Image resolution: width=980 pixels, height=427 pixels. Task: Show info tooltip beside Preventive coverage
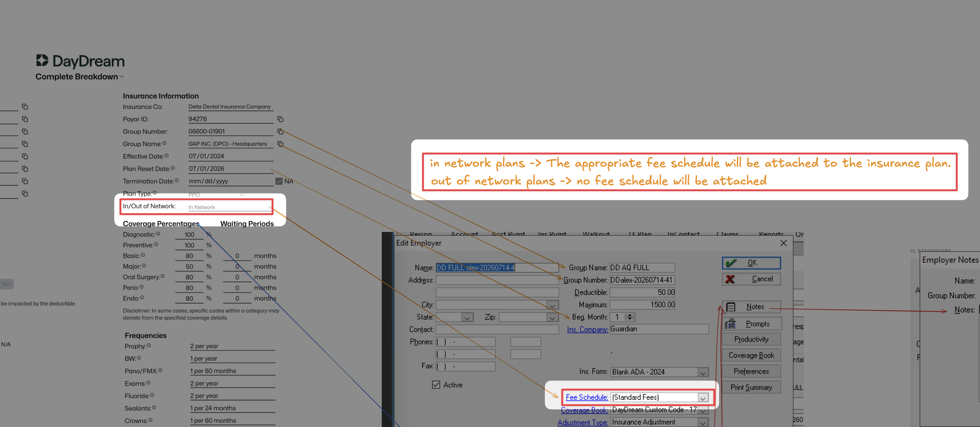[156, 244]
